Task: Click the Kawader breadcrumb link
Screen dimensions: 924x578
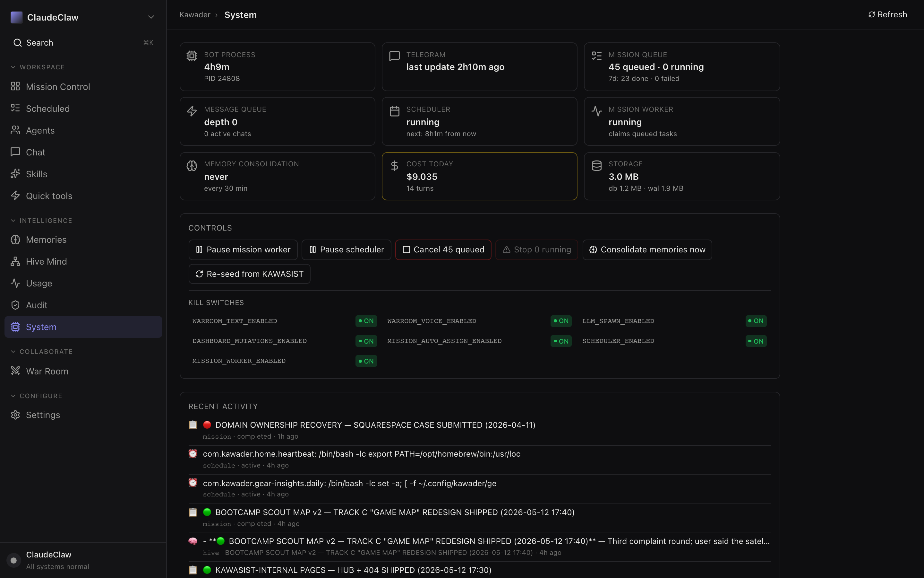Action: coord(195,15)
